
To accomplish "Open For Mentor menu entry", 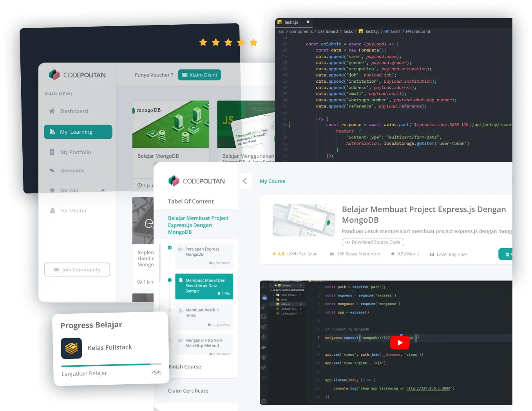I will [x=68, y=211].
